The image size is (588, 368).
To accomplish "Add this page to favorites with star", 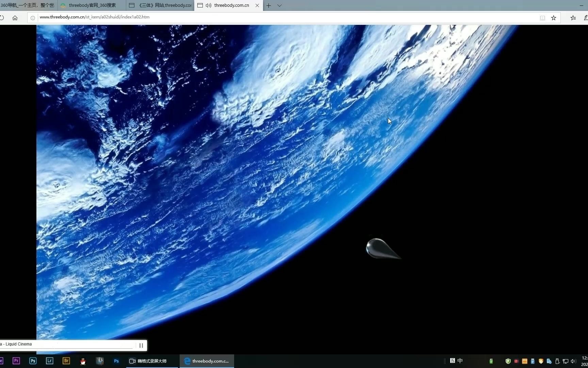I will click(554, 18).
